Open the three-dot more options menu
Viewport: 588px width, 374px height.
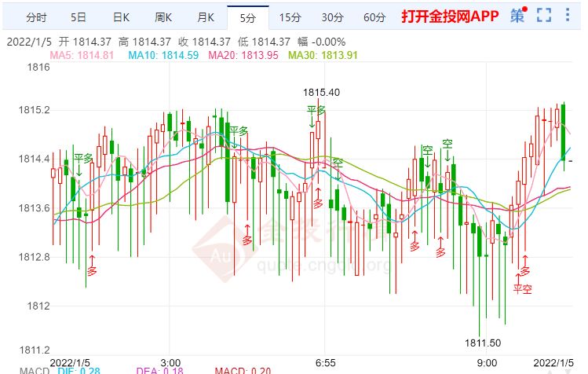pos(568,15)
